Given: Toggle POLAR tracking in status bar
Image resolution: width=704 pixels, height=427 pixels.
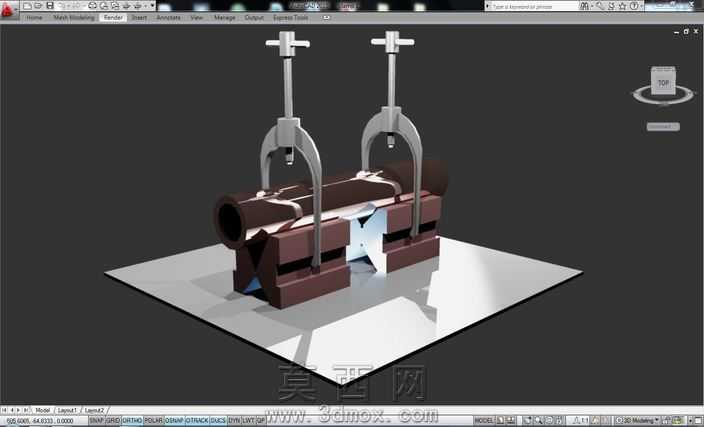Looking at the screenshot, I should pos(154,421).
